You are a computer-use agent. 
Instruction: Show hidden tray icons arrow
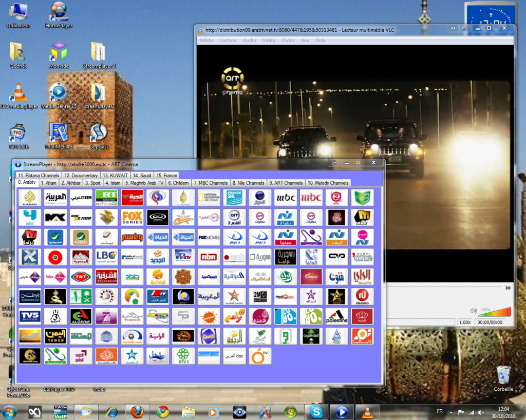[x=451, y=412]
